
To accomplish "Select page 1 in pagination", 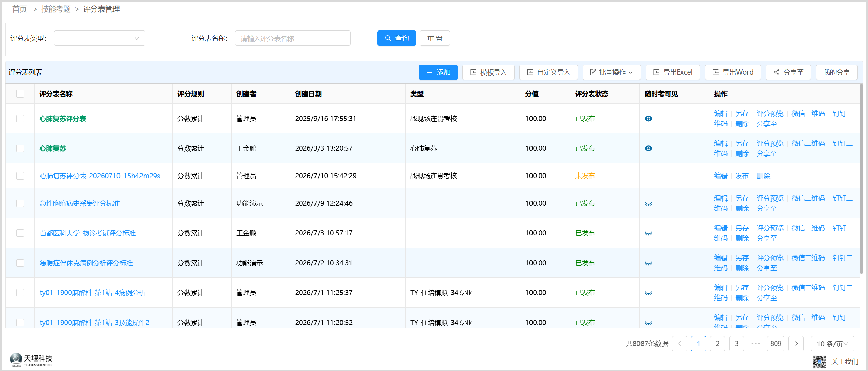I will click(698, 344).
